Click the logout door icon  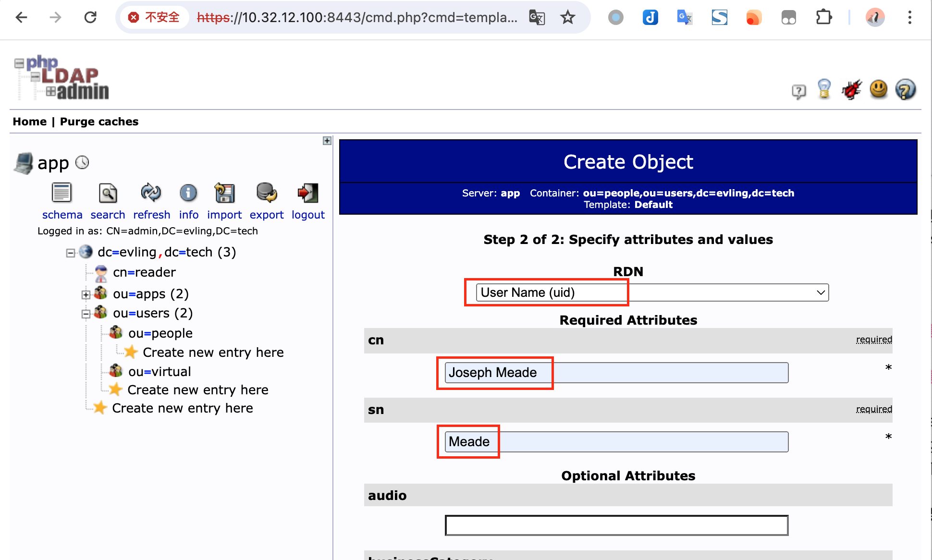308,193
